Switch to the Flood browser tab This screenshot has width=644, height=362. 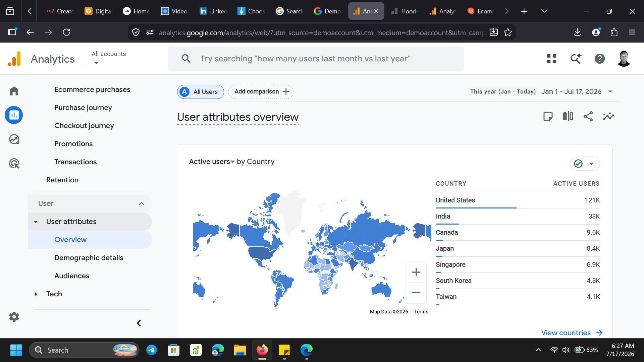coord(404,11)
